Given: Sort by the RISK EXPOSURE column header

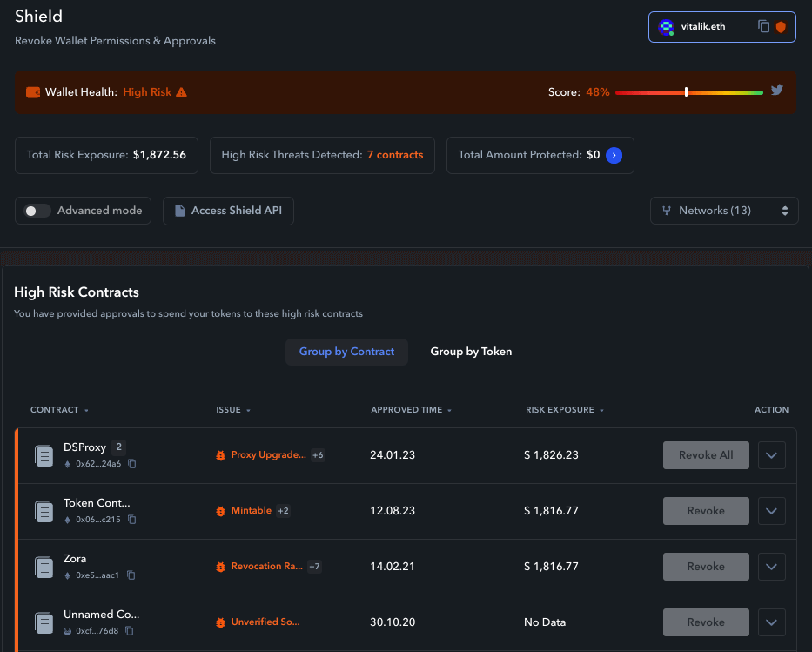Looking at the screenshot, I should pos(565,410).
